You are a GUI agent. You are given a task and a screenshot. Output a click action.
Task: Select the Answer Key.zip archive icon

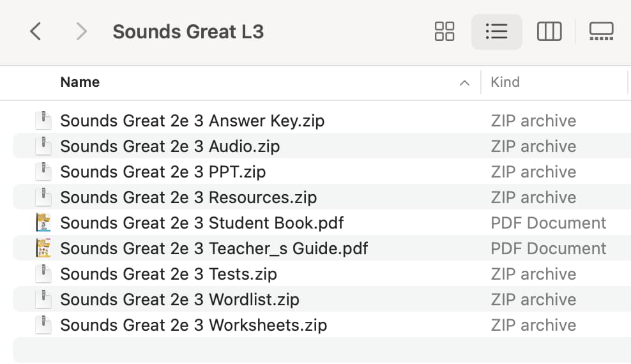pos(43,121)
